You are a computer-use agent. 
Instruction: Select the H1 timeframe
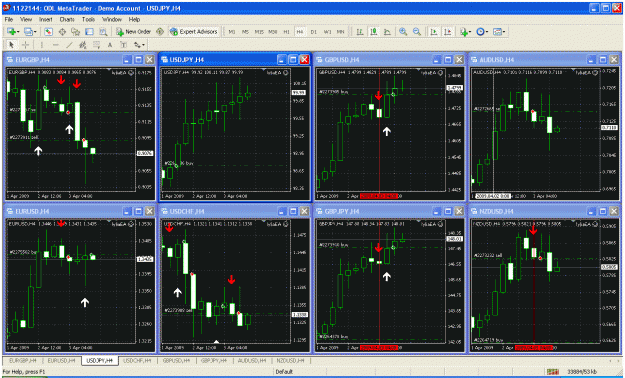pyautogui.click(x=286, y=32)
